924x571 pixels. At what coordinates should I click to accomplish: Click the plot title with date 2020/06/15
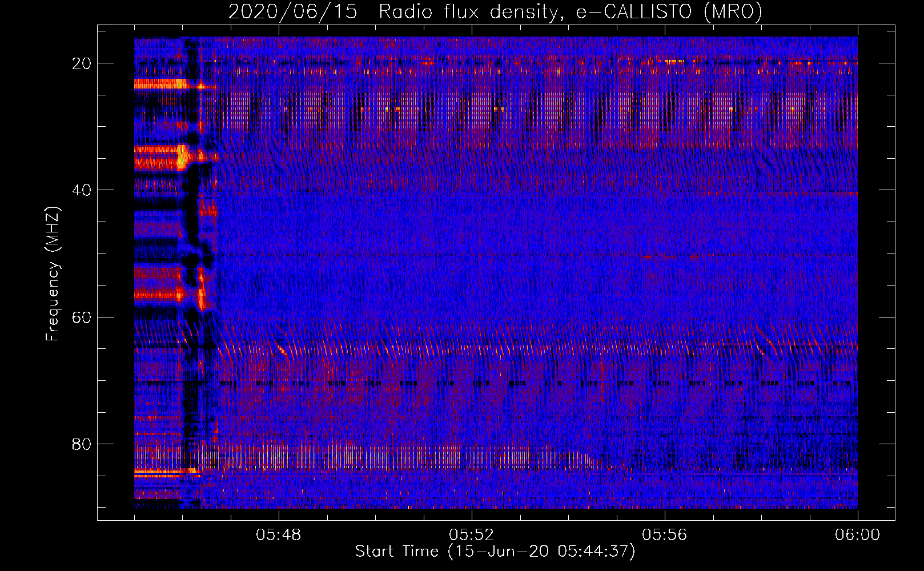pos(495,12)
